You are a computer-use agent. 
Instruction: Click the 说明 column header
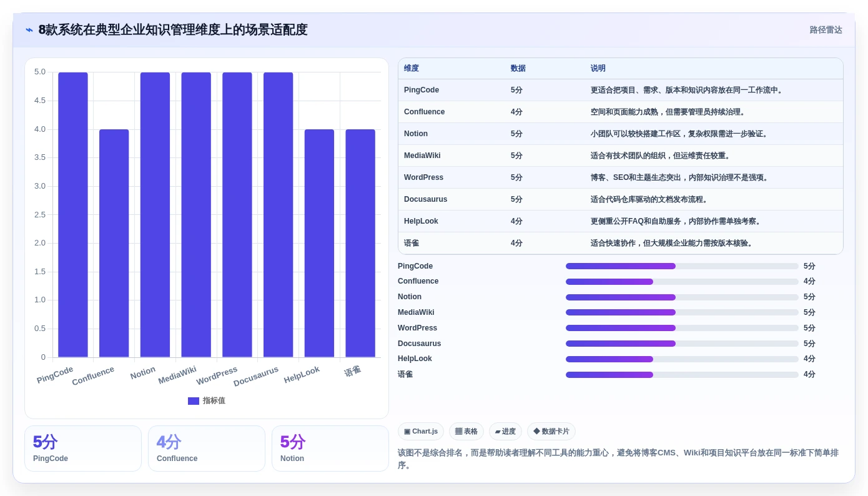click(598, 69)
